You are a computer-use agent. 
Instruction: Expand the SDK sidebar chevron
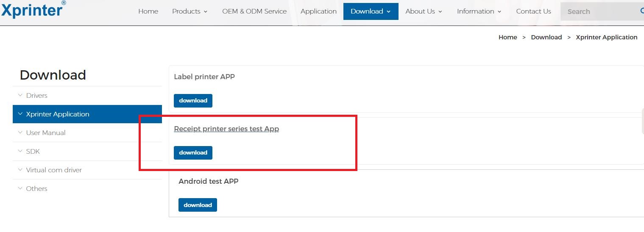[x=20, y=151]
